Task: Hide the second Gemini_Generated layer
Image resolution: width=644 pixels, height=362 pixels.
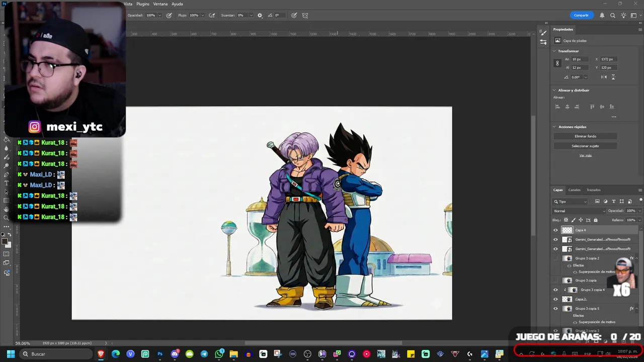Action: [x=555, y=249]
